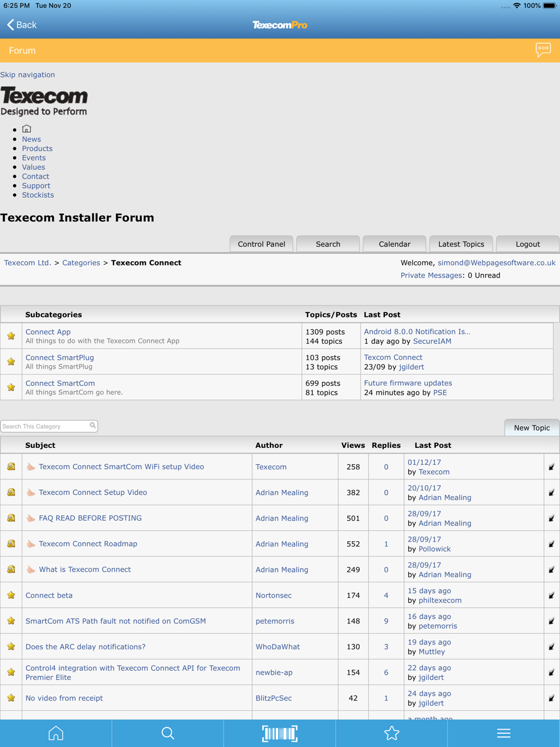Image resolution: width=560 pixels, height=747 pixels.
Task: Open the hamburger menu in bottom bar
Action: click(504, 733)
